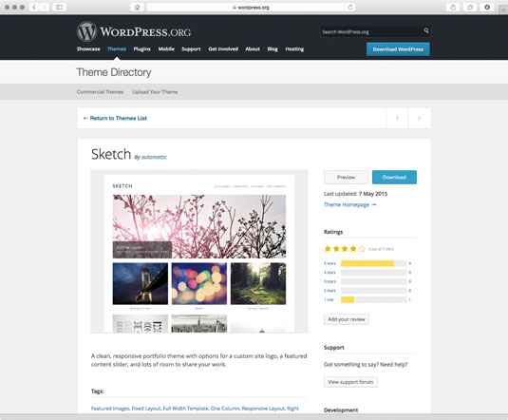Click Add your review button
The height and width of the screenshot is (420, 508).
point(347,319)
